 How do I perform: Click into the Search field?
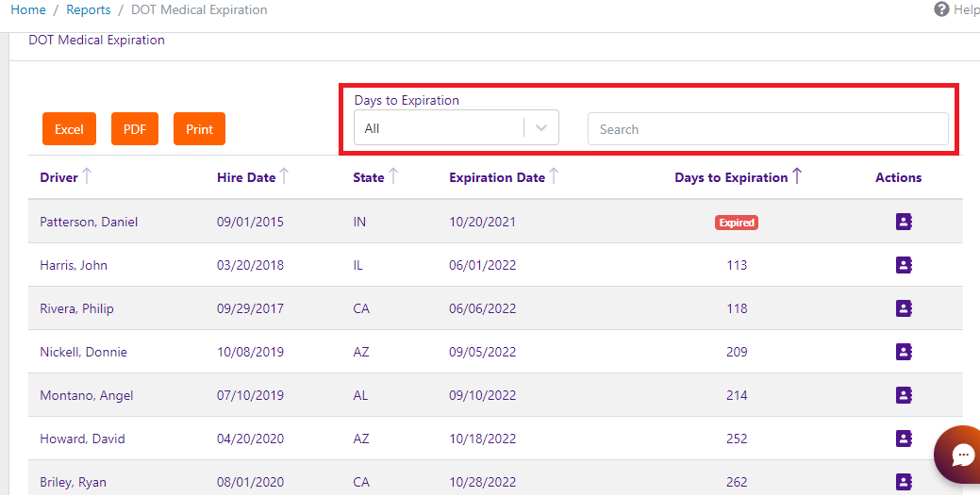(x=768, y=129)
